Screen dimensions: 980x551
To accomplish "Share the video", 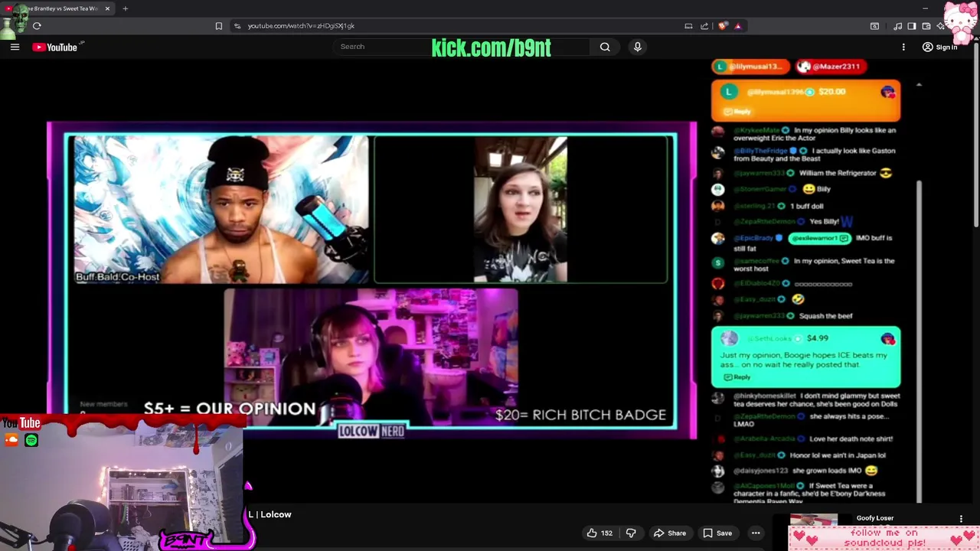I will [x=669, y=533].
